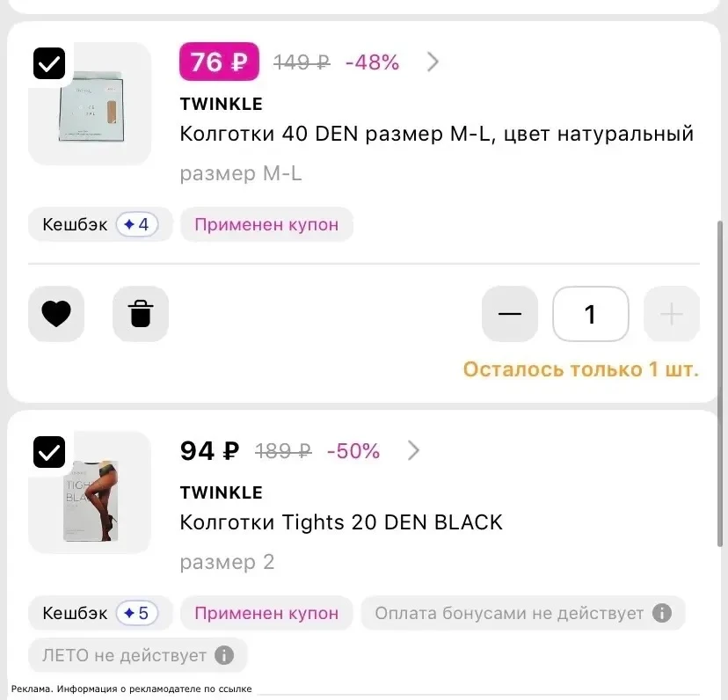The height and width of the screenshot is (700, 728).
Task: Expand price details arrow next to -48%
Action: [x=433, y=62]
